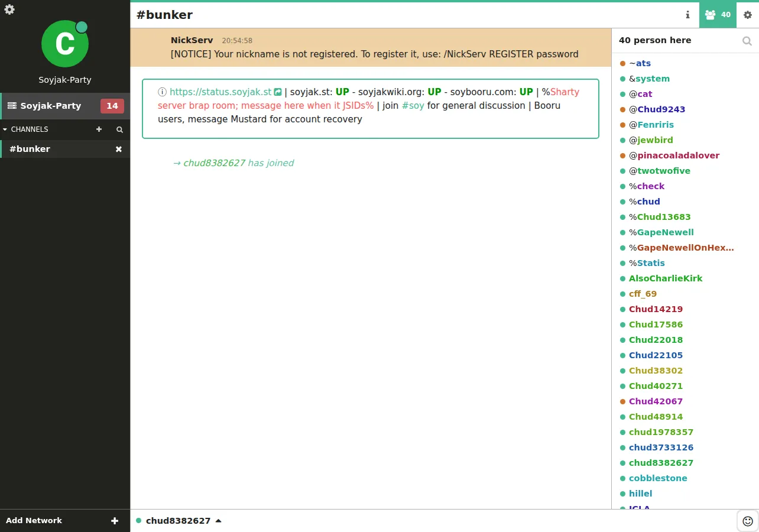The width and height of the screenshot is (759, 532).
Task: Collapse the CHANNELS section
Action: tap(5, 129)
